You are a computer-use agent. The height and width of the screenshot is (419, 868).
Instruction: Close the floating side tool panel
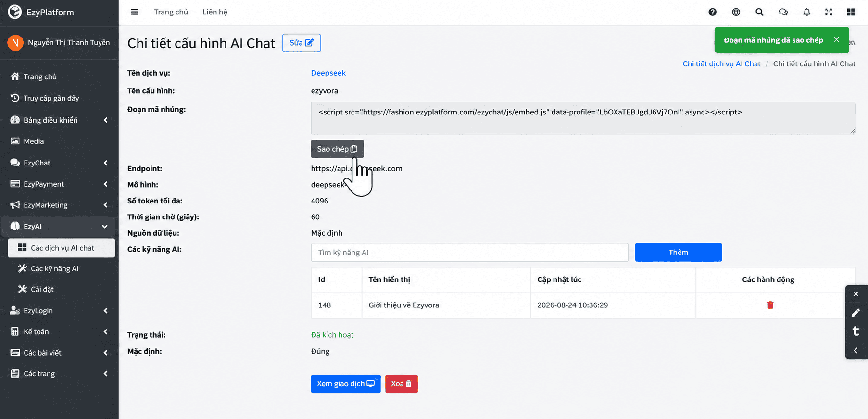pyautogui.click(x=855, y=294)
